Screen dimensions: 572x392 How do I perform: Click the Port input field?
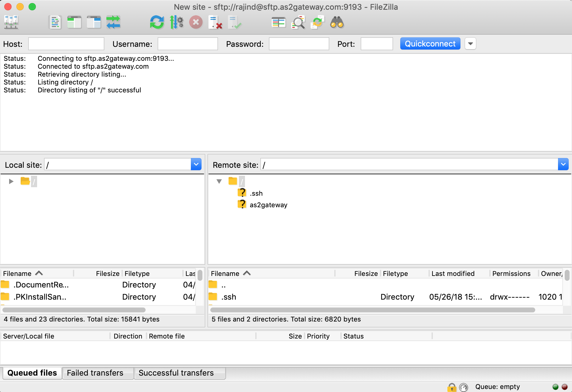377,44
